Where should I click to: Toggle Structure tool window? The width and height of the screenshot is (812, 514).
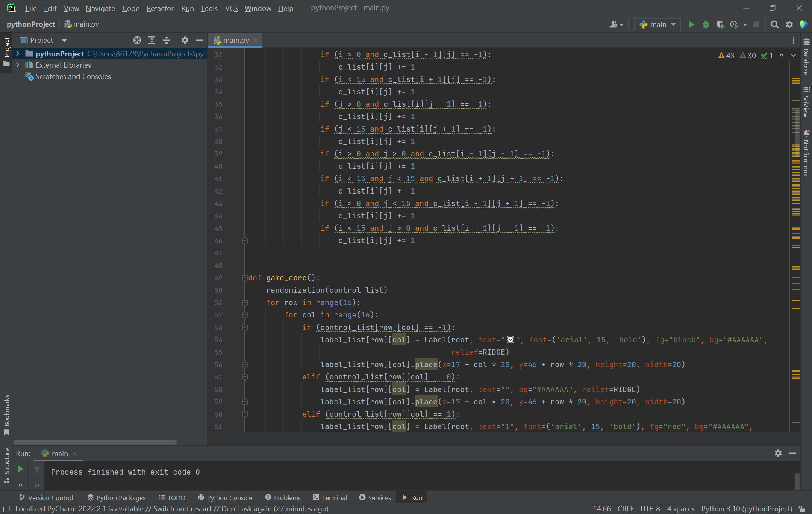(6, 465)
